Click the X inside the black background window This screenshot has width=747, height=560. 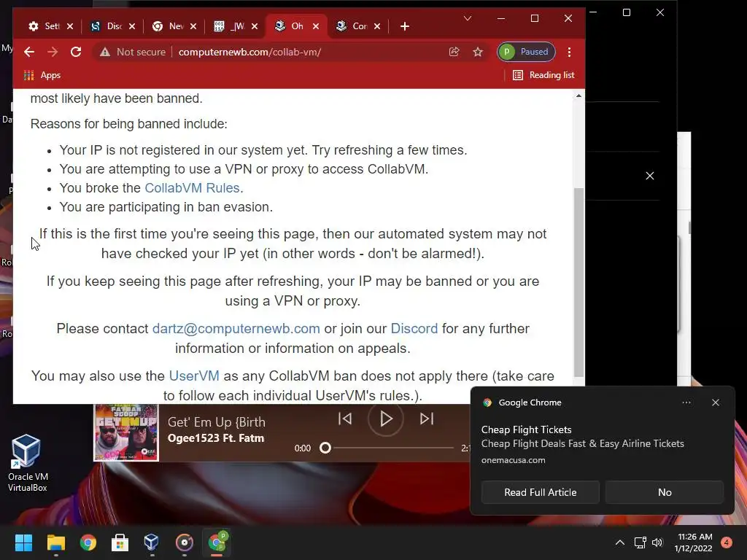650,176
